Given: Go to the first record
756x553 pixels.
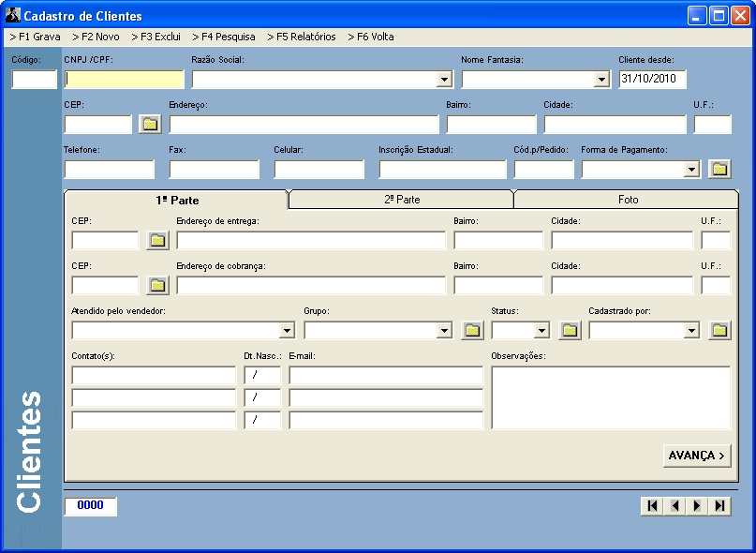Looking at the screenshot, I should click(x=652, y=506).
